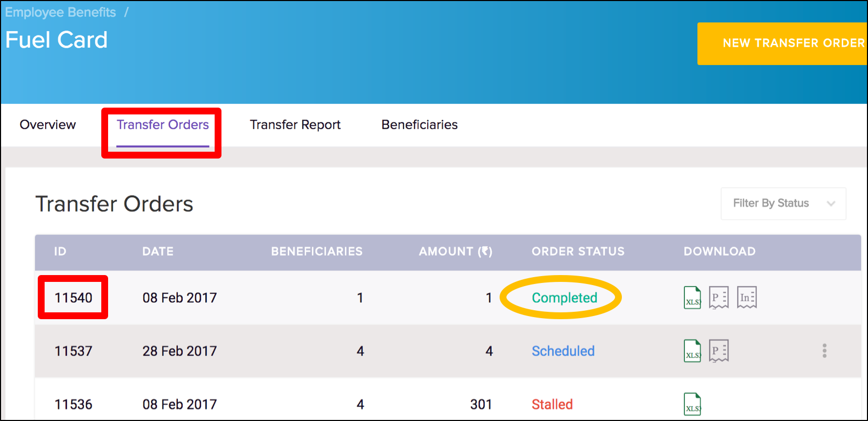
Task: Click the Completed order status
Action: coord(564,298)
